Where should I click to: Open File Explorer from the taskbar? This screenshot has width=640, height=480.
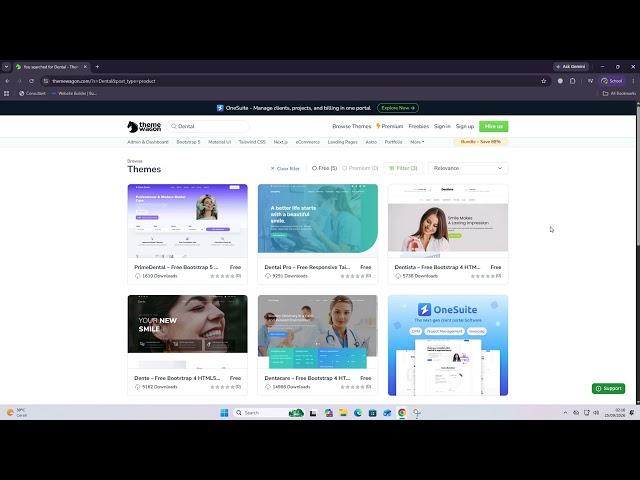(x=343, y=413)
